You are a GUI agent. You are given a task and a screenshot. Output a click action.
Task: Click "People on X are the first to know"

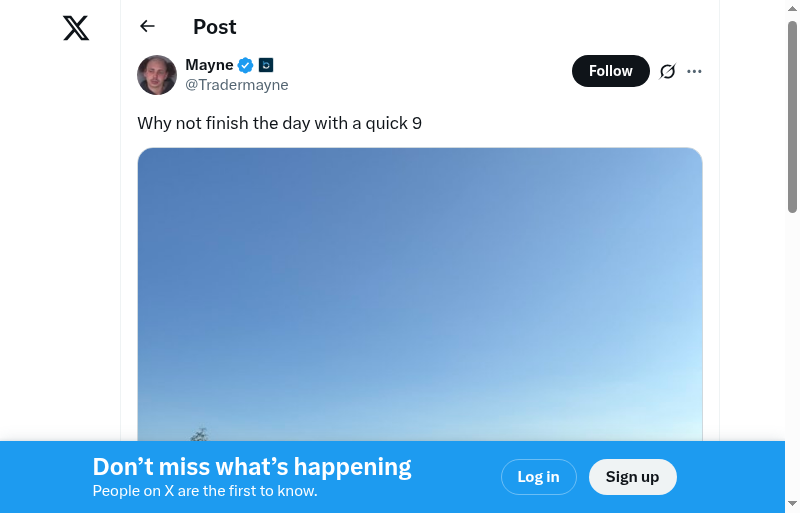[205, 491]
